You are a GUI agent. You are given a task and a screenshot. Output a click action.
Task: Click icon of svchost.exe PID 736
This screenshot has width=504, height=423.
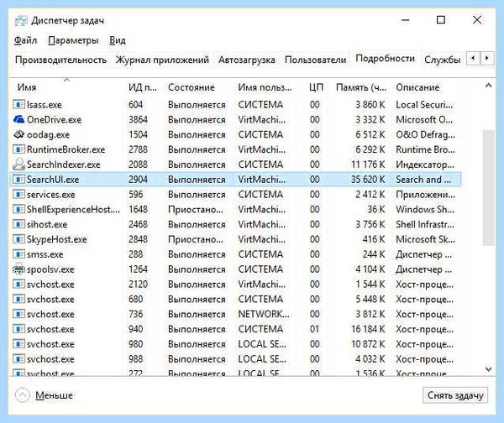18,314
